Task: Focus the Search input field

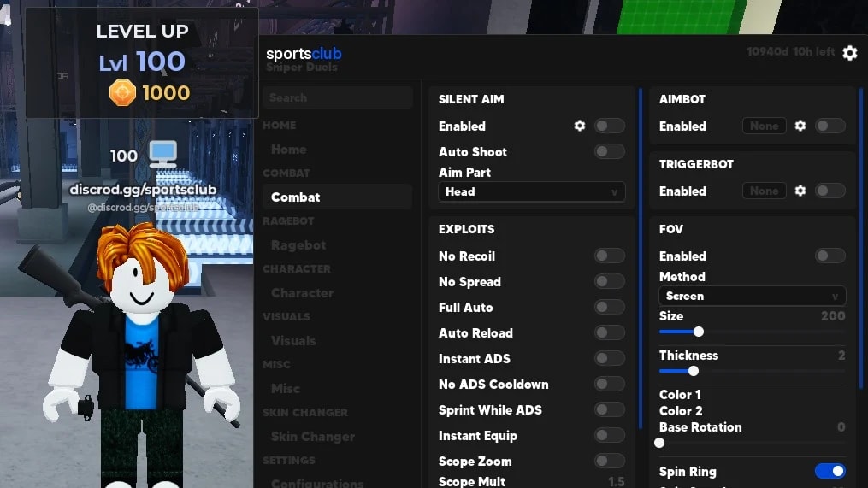Action: click(x=337, y=97)
